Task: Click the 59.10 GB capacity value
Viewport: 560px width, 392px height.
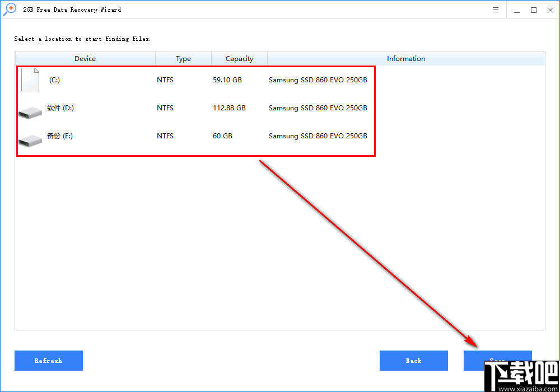Action: 227,80
